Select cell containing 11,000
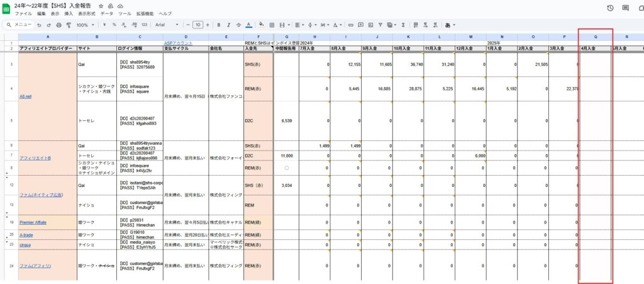Viewport: 644px width, 284px height. [286, 156]
